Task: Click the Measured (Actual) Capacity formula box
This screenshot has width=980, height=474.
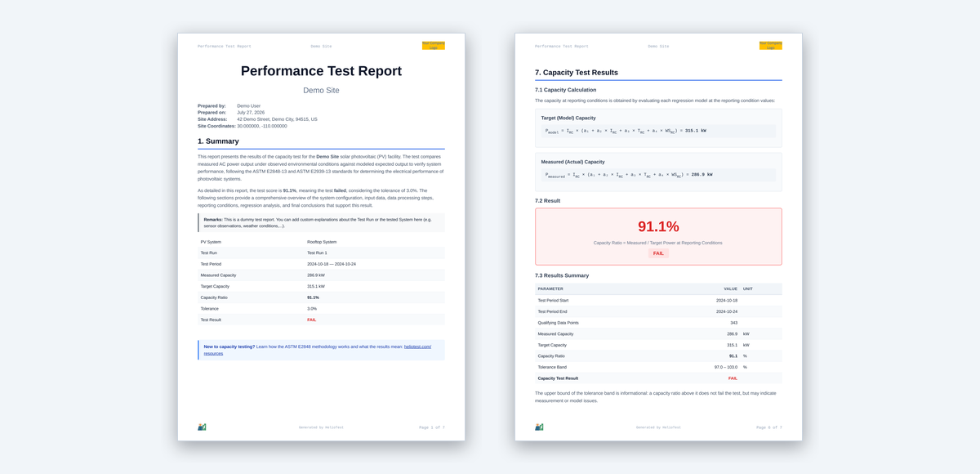Action: tap(658, 175)
